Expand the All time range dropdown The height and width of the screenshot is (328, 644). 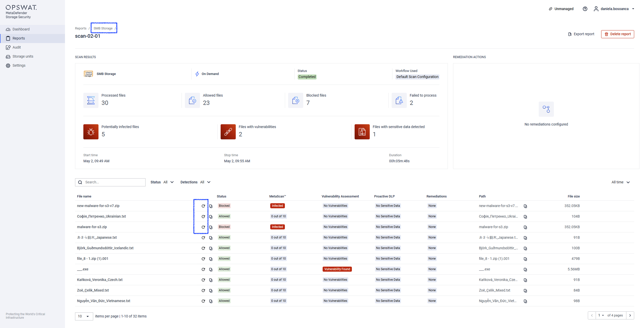point(621,182)
